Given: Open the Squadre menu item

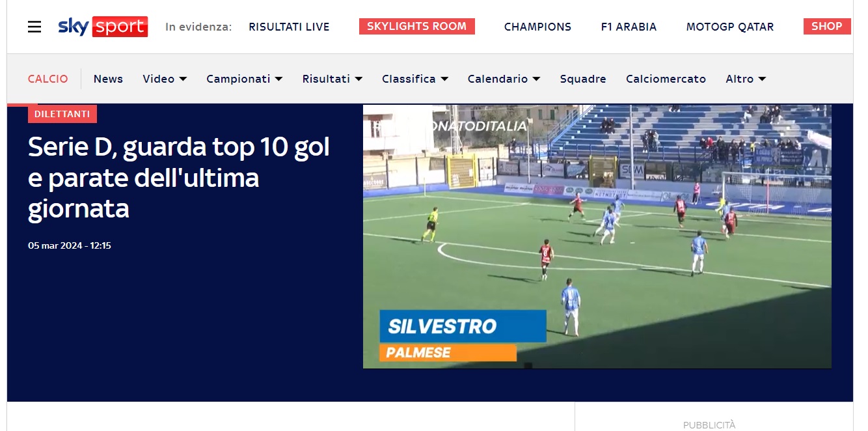Looking at the screenshot, I should (x=583, y=79).
